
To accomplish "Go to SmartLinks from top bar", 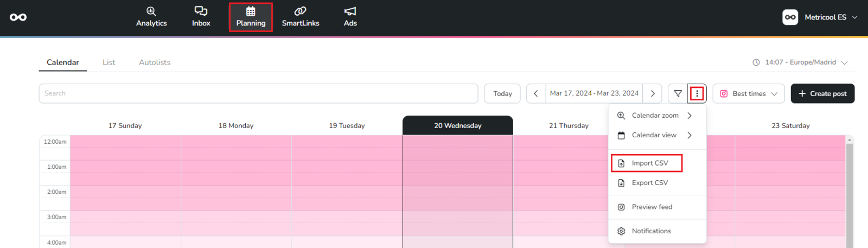I will (301, 17).
